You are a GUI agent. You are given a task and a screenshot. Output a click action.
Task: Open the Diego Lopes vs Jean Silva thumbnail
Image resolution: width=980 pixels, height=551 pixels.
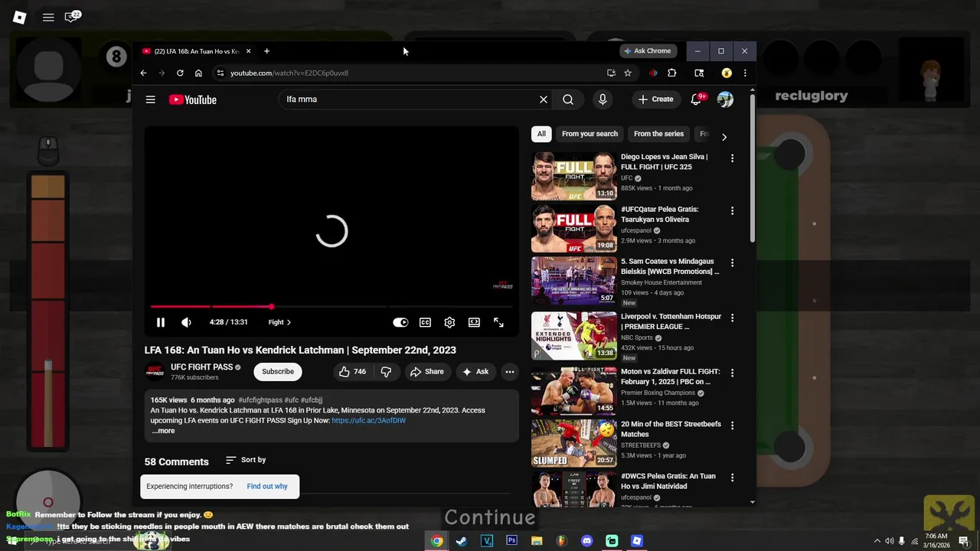(x=573, y=176)
